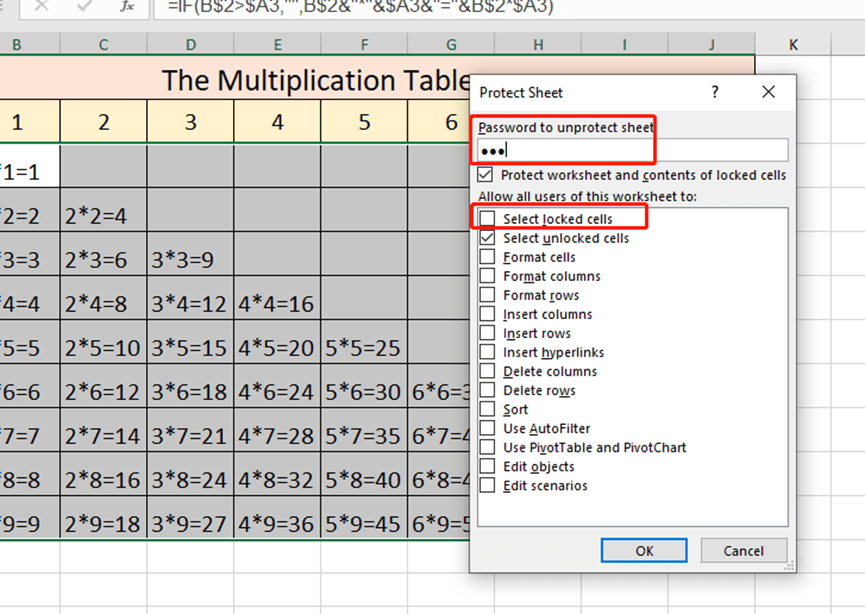Select column D header

point(190,44)
